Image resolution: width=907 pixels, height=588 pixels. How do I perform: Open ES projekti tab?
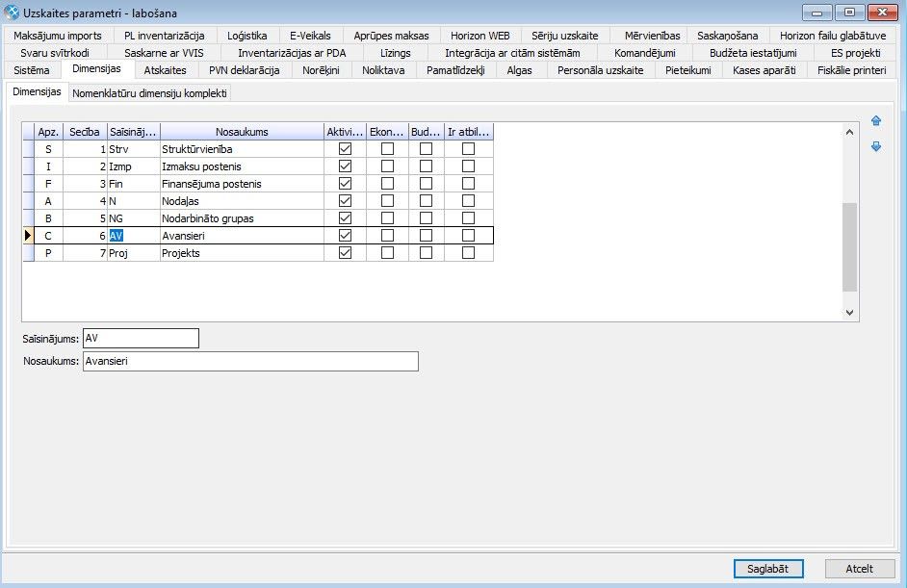(856, 53)
